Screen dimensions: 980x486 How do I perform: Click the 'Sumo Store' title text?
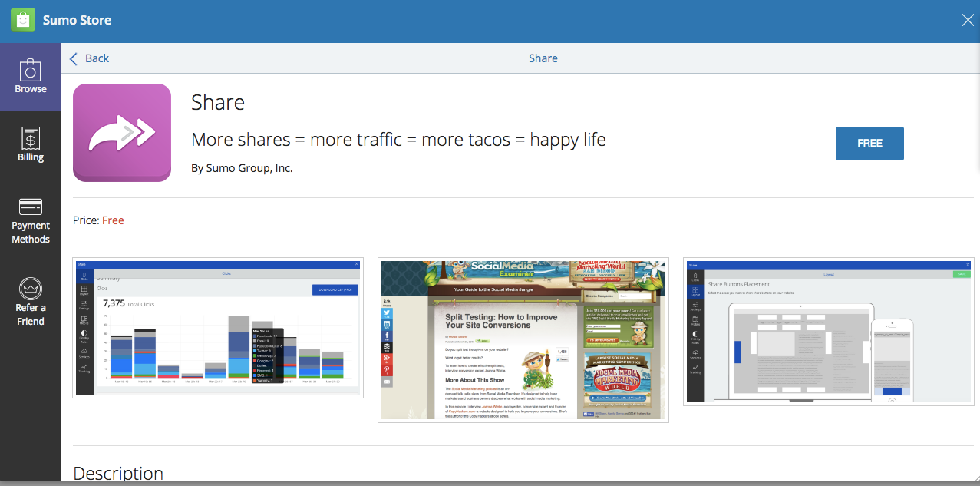(77, 20)
